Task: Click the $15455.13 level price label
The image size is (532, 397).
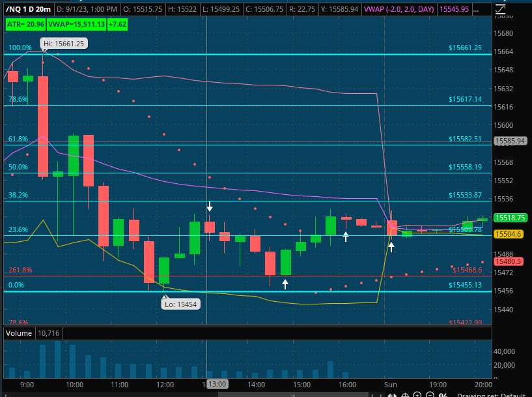Action: [465, 285]
